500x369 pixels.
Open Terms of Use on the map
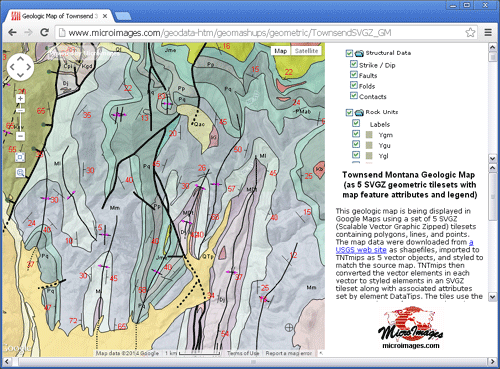(243, 353)
